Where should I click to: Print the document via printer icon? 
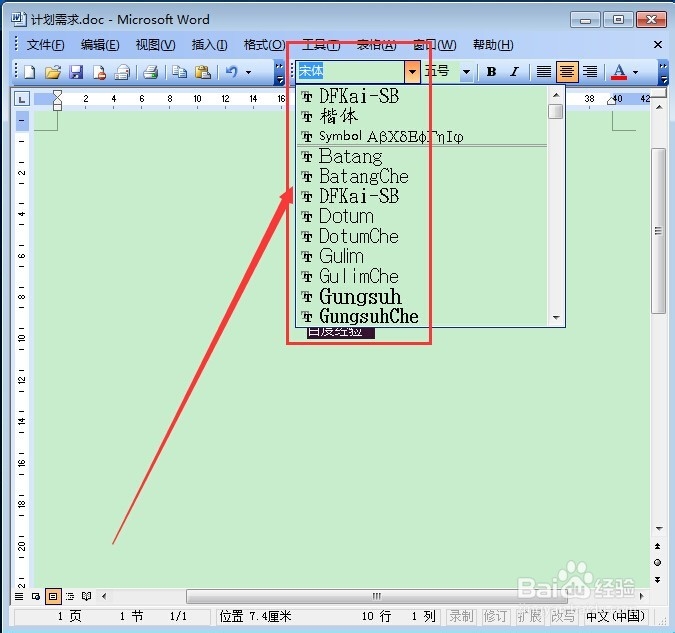151,72
